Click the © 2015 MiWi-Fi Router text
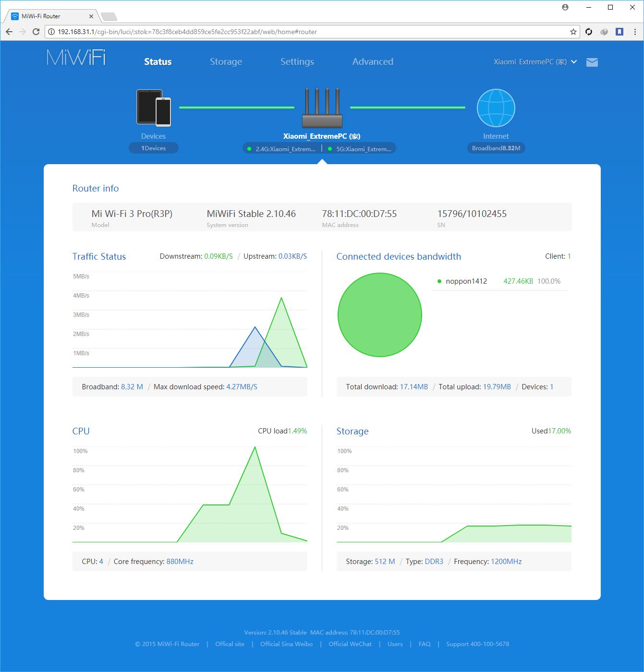This screenshot has width=644, height=672. 167,644
